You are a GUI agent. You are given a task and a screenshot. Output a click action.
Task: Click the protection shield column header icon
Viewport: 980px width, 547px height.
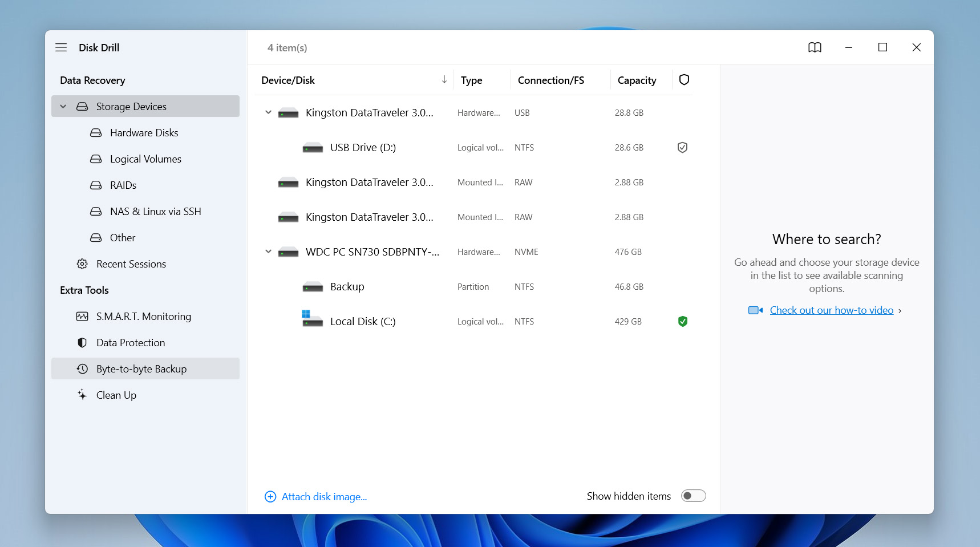tap(684, 80)
